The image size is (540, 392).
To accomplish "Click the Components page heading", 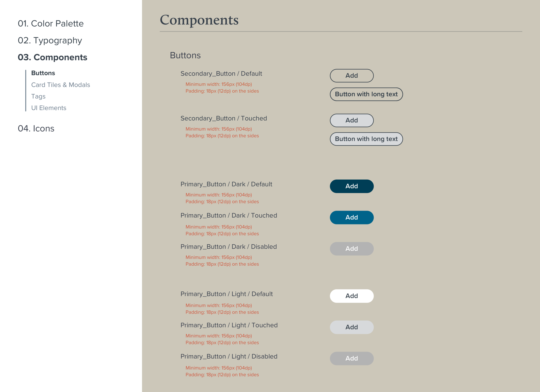I will (x=199, y=20).
